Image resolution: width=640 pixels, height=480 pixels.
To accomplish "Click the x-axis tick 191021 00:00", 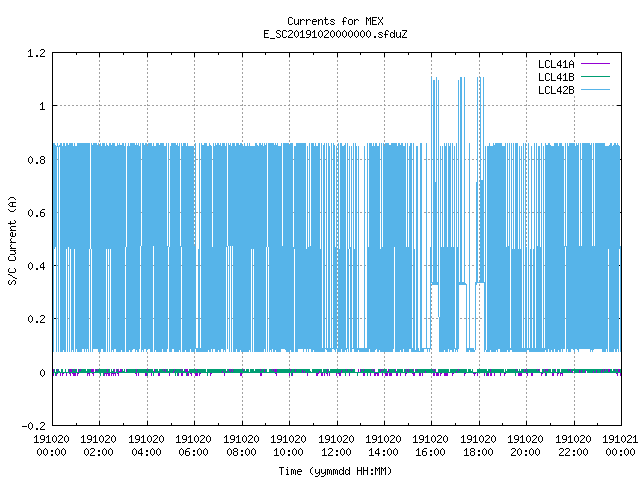I will [620, 446].
